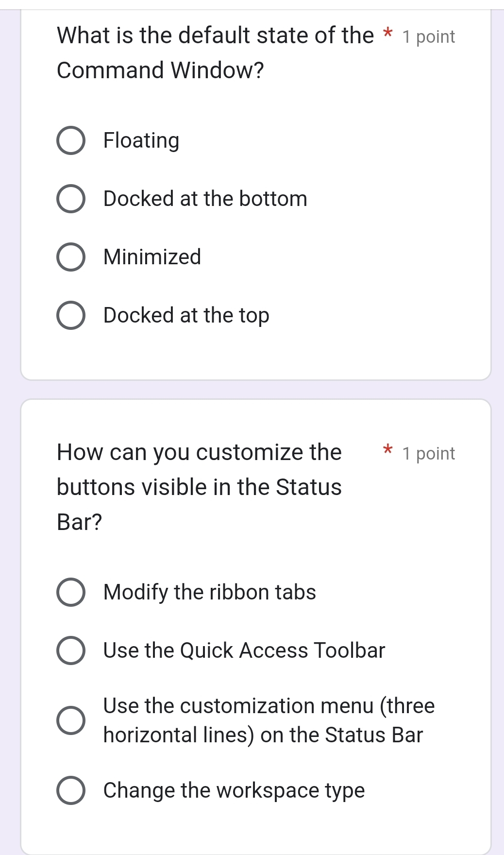This screenshot has height=855, width=504.
Task: Click the "Floating" answer label text
Action: [141, 140]
